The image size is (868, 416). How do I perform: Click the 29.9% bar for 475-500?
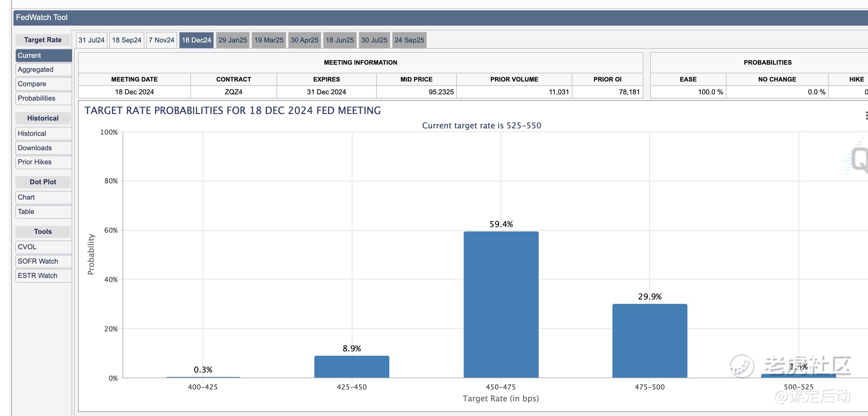[x=650, y=341]
